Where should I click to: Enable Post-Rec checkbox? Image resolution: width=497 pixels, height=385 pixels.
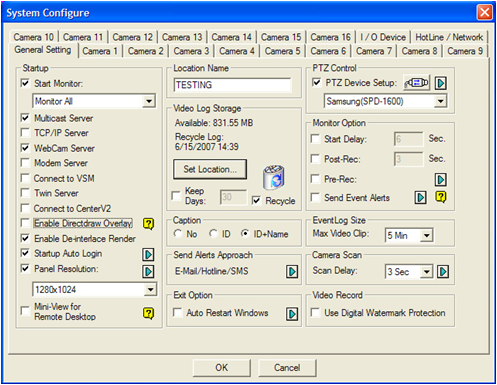coord(315,159)
